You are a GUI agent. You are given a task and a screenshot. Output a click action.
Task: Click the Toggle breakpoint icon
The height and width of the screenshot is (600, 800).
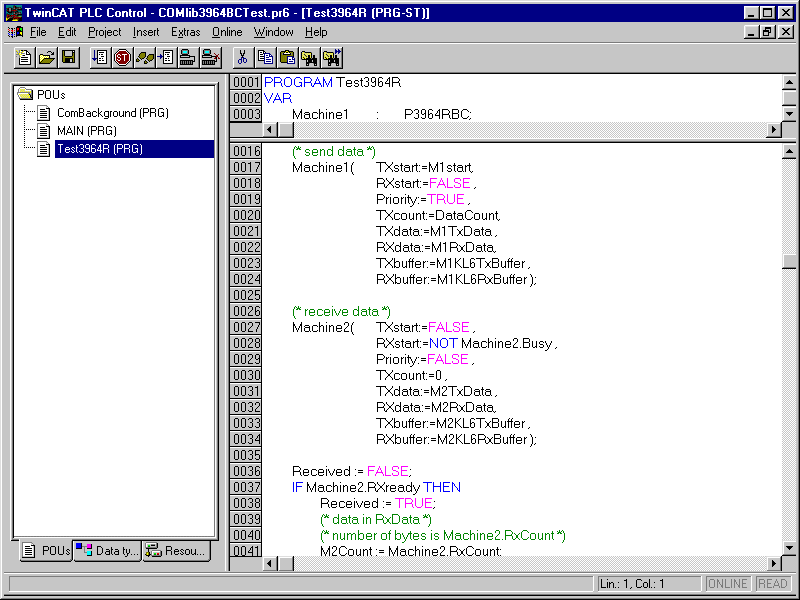point(166,57)
